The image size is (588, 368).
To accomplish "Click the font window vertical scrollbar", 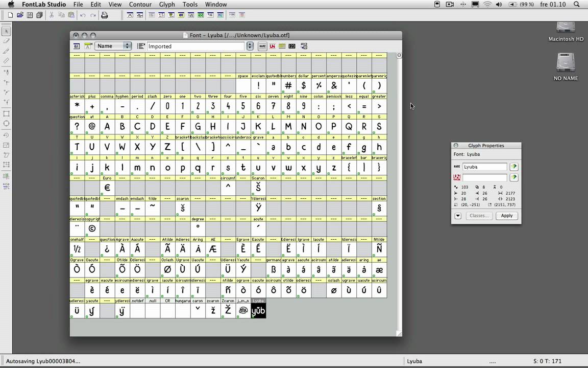I will [399, 192].
